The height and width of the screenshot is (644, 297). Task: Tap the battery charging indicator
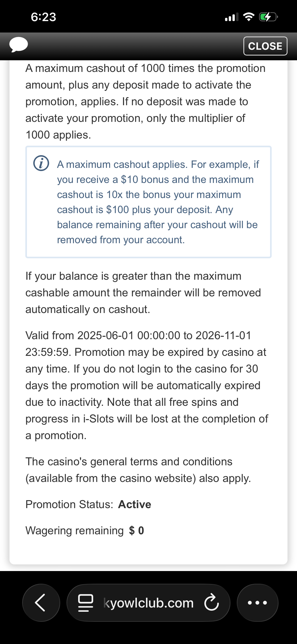pos(268,17)
